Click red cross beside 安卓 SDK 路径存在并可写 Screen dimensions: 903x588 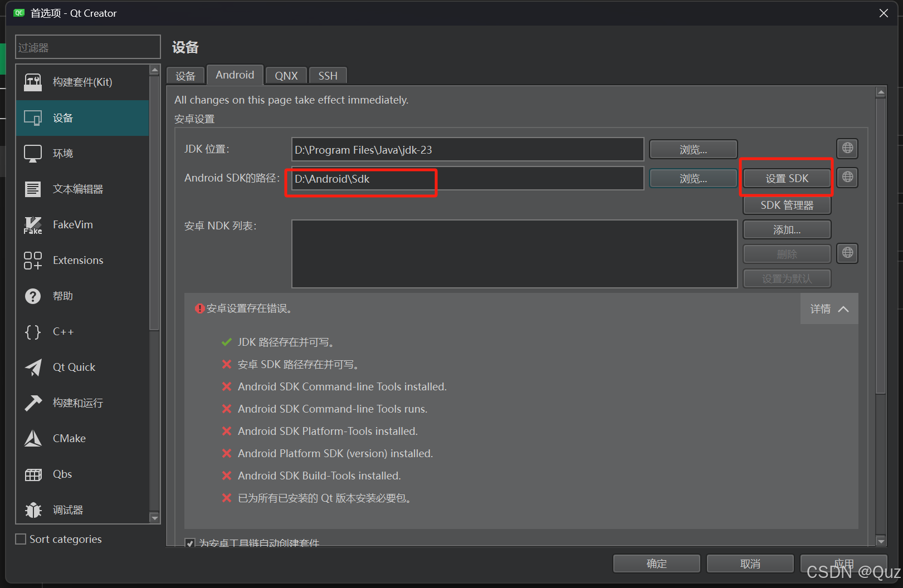tap(226, 364)
